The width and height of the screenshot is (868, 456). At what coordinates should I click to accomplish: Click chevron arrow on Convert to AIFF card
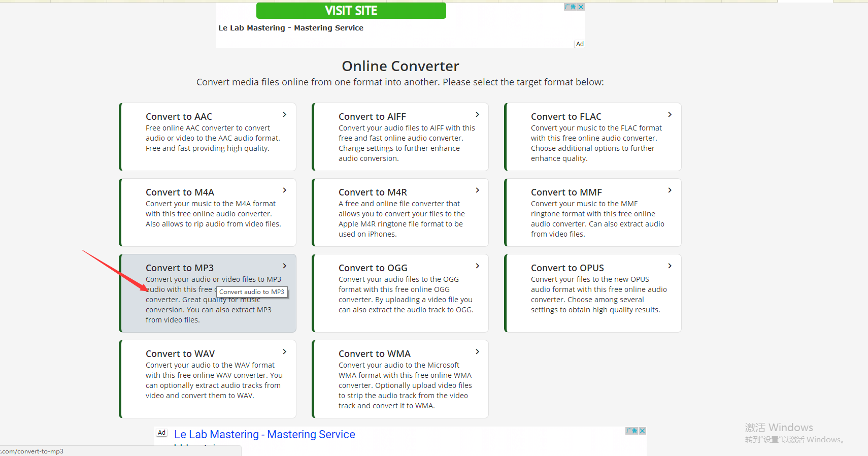(478, 115)
